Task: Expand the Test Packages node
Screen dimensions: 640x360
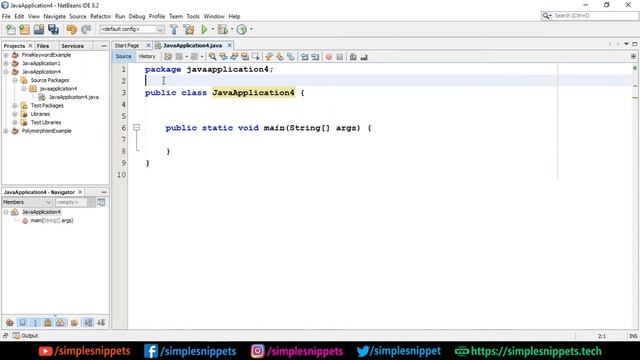Action: (15, 105)
